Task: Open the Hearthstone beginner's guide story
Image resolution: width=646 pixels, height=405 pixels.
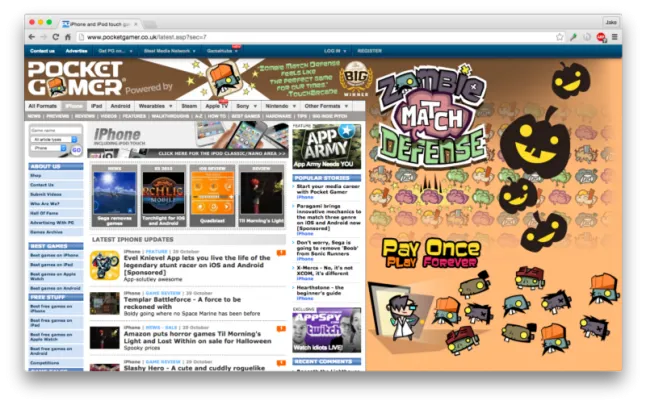Action: [320, 290]
